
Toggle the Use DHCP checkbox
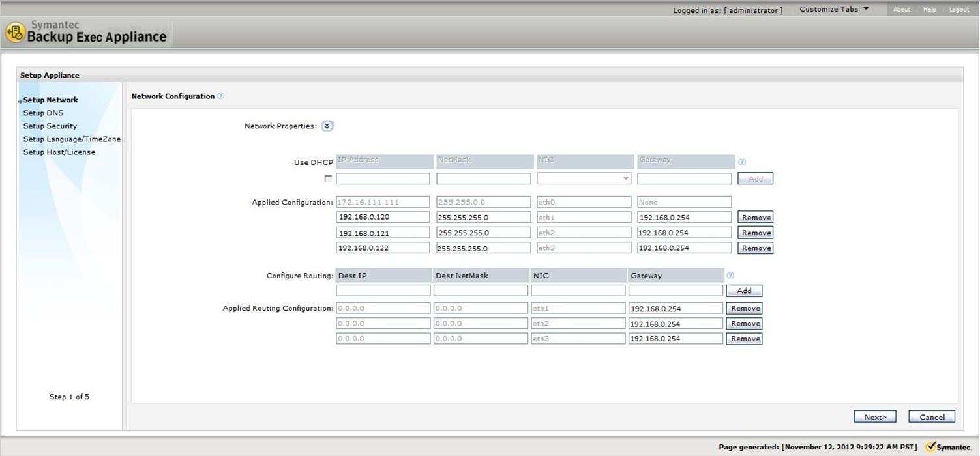coord(328,178)
